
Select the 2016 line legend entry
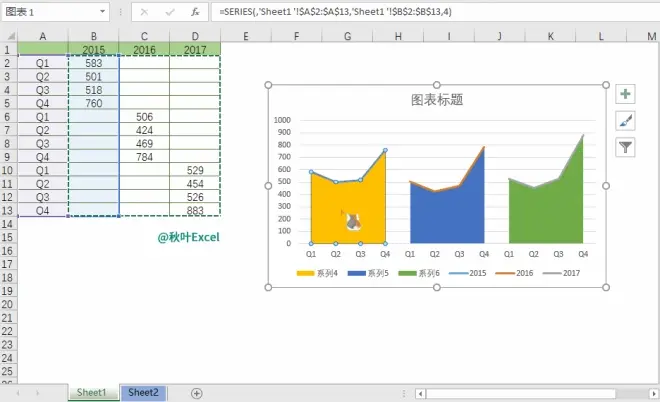click(x=514, y=273)
